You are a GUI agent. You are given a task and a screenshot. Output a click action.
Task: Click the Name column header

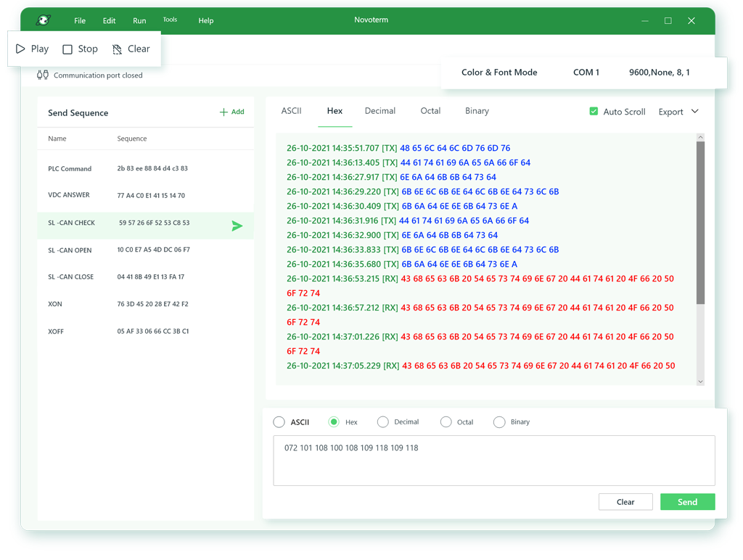tap(57, 139)
